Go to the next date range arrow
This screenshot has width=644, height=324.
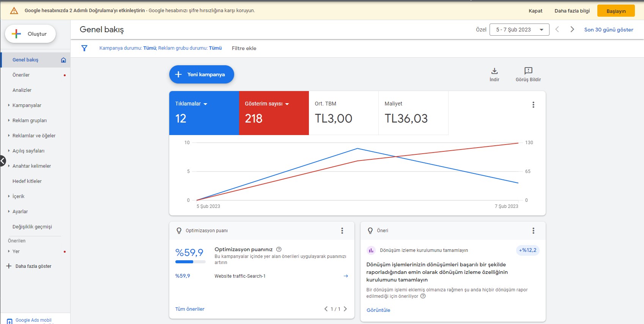coord(572,30)
